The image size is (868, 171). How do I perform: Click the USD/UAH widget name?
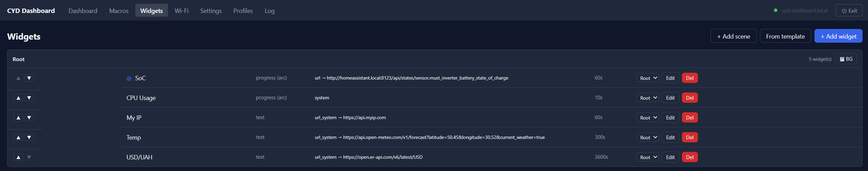[139, 157]
